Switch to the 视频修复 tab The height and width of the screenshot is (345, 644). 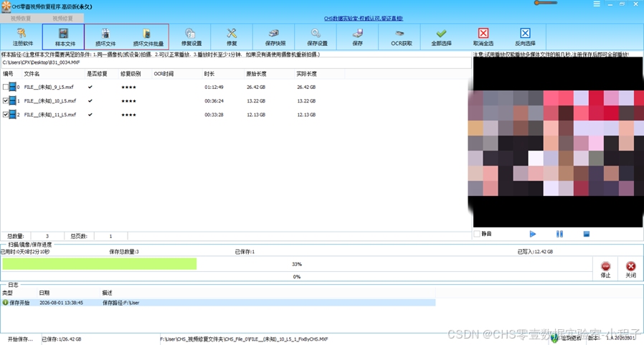coord(63,19)
